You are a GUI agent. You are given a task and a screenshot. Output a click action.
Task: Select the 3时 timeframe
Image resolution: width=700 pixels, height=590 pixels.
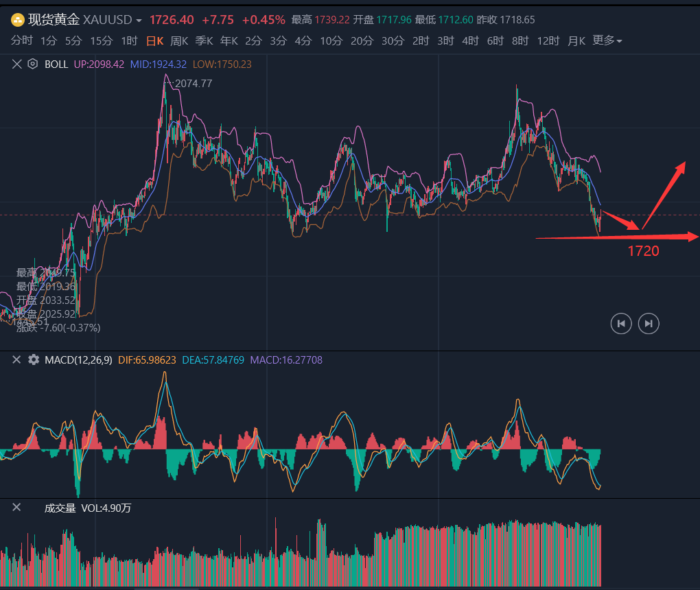click(445, 41)
